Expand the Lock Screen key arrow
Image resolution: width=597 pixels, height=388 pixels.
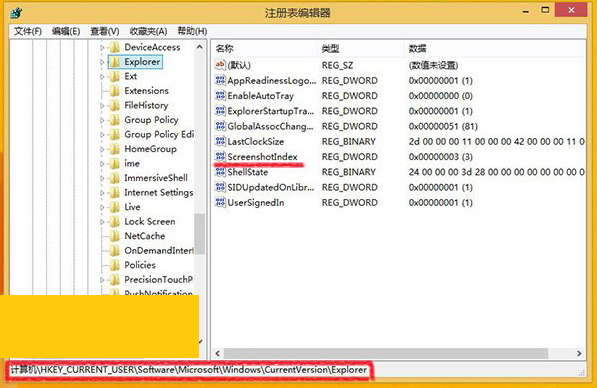tap(102, 222)
